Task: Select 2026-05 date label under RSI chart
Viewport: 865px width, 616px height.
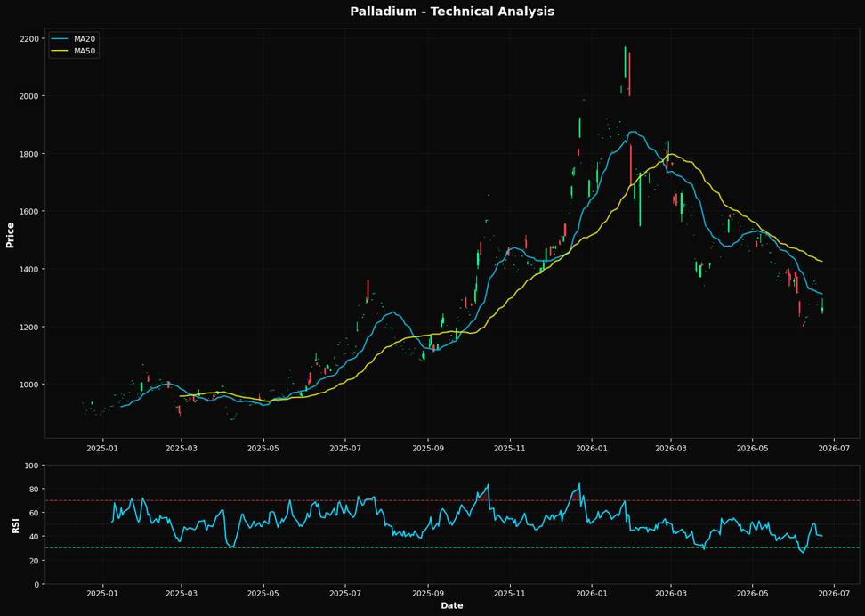Action: [x=753, y=595]
